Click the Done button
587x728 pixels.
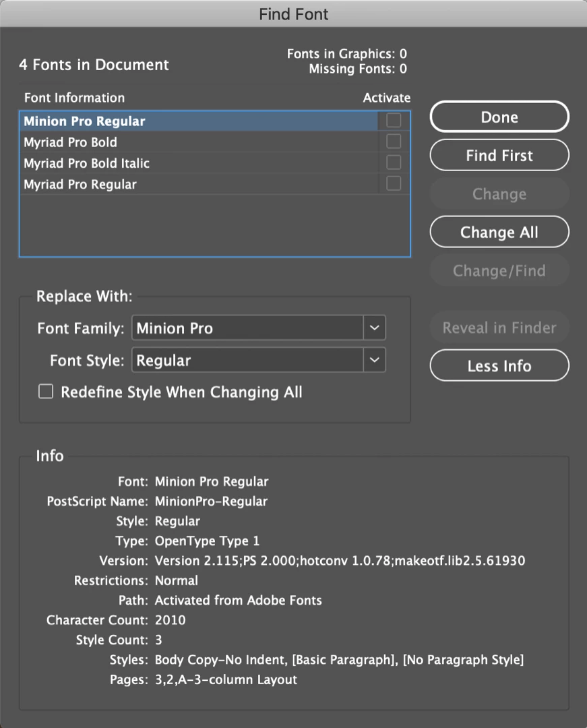click(499, 117)
